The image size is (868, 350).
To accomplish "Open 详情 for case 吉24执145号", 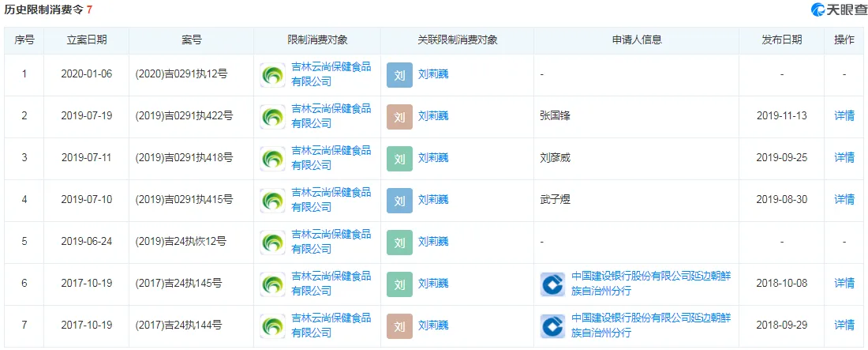I will coord(844,283).
